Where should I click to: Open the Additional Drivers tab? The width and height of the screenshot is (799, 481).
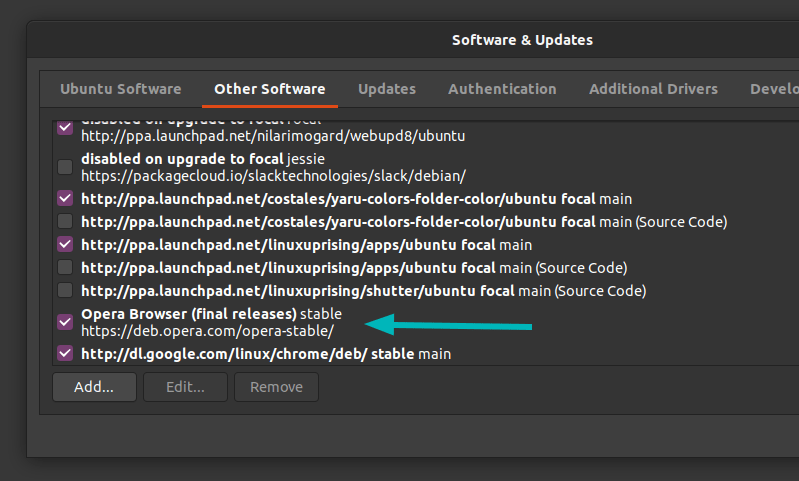pos(653,89)
